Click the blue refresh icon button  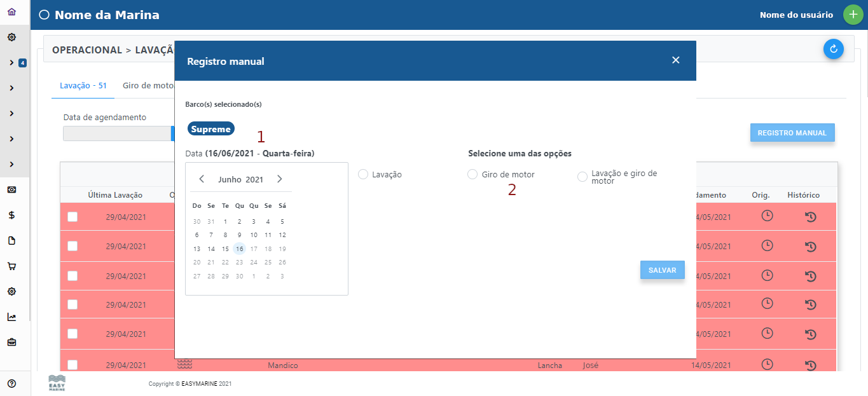[x=833, y=49]
